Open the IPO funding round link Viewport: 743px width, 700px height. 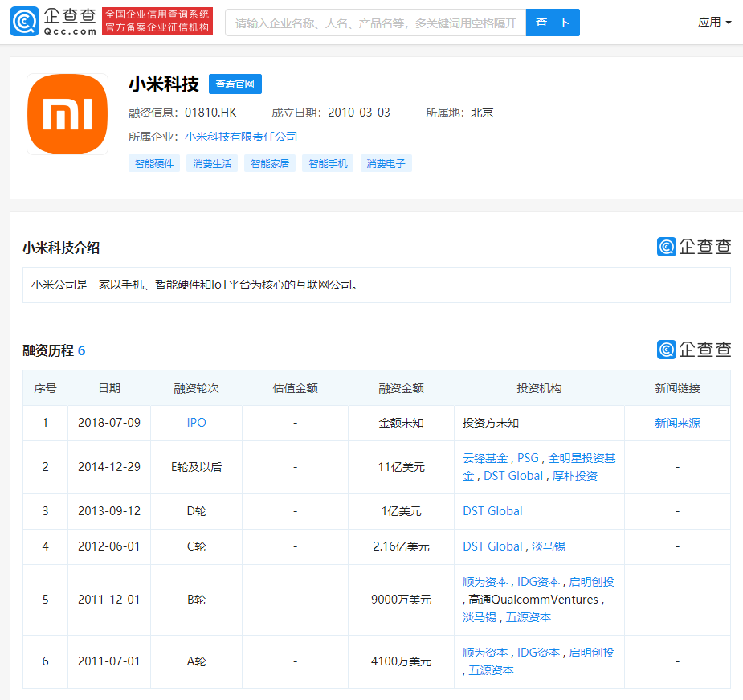click(x=196, y=423)
